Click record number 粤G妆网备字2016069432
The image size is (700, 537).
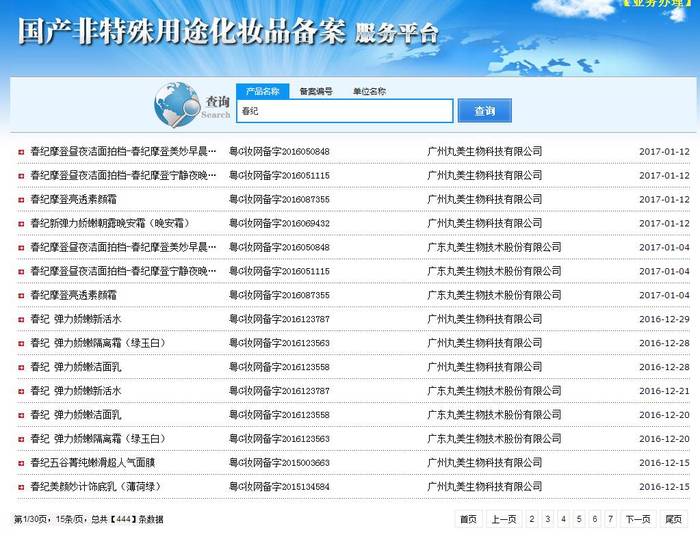279,223
